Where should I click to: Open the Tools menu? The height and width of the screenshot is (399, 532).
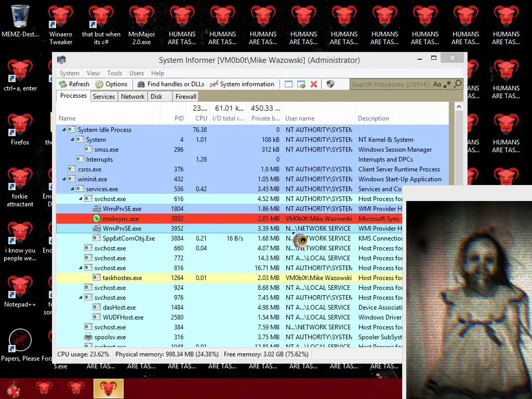pos(114,73)
